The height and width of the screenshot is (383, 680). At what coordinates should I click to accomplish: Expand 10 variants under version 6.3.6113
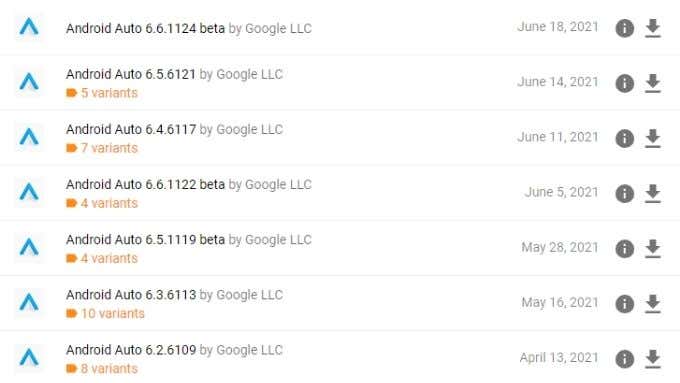[105, 313]
